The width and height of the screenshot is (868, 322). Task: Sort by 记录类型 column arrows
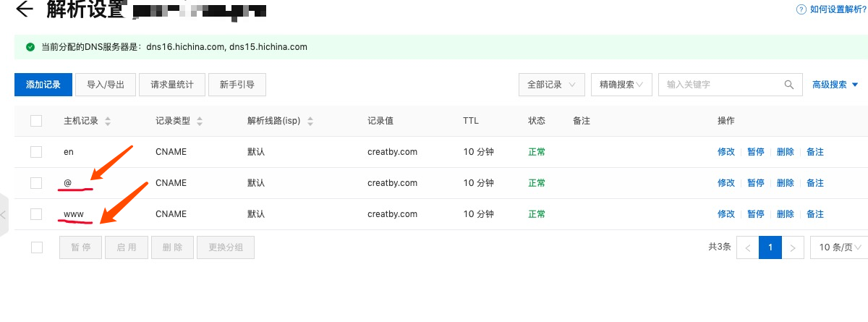[200, 122]
